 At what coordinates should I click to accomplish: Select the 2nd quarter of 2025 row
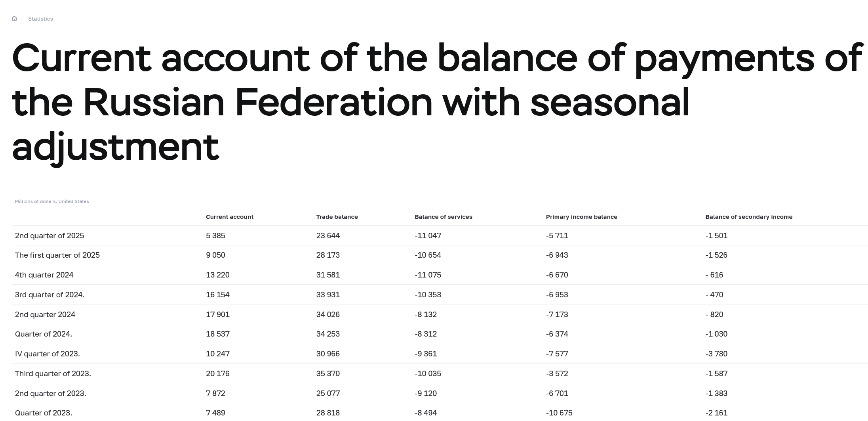(x=440, y=235)
